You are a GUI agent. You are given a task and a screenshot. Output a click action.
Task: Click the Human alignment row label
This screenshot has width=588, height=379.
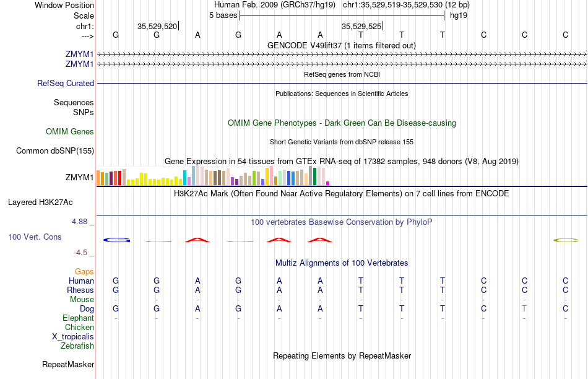[81, 281]
